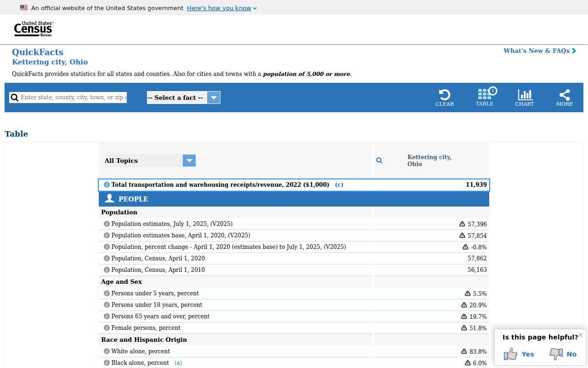The width and height of the screenshot is (588, 368).
Task: Close the 'Is this page helpful?' popup
Action: pos(581,335)
